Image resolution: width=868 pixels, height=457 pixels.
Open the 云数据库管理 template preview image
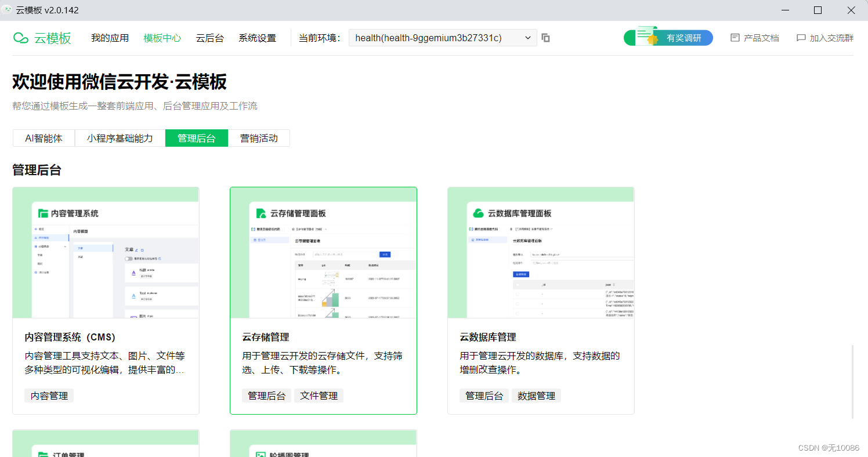pyautogui.click(x=541, y=253)
